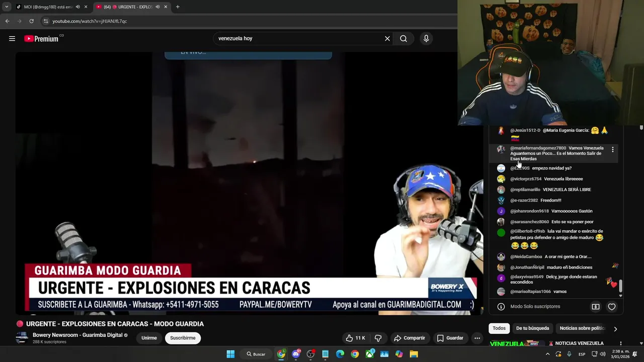The image size is (644, 362).
Task: Open Xbox app from the taskbar
Action: tap(370, 354)
